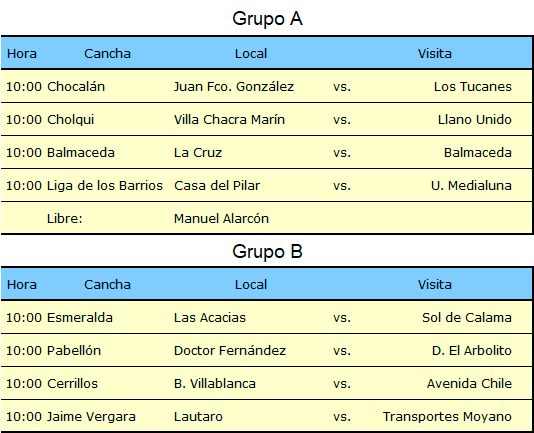Select team Juan Fco. González
534x433 pixels.
tap(234, 87)
